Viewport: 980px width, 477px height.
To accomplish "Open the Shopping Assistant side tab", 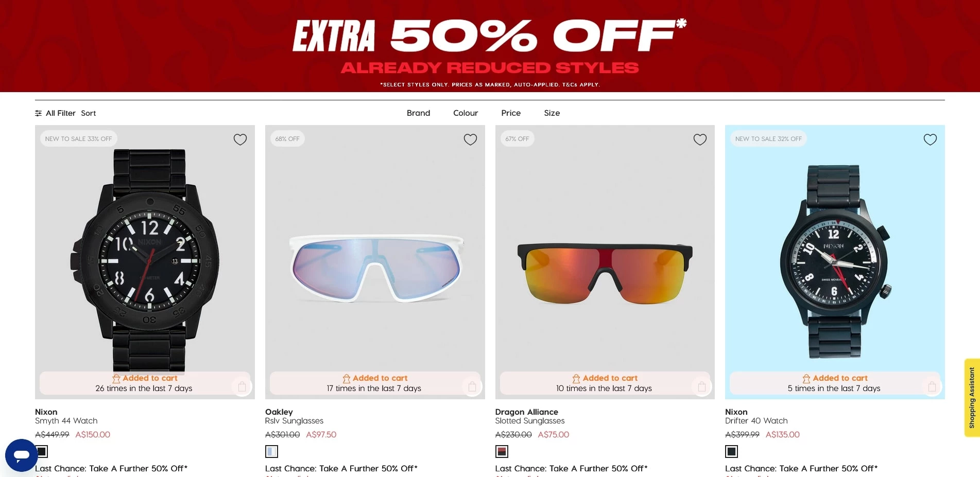I will (x=972, y=398).
